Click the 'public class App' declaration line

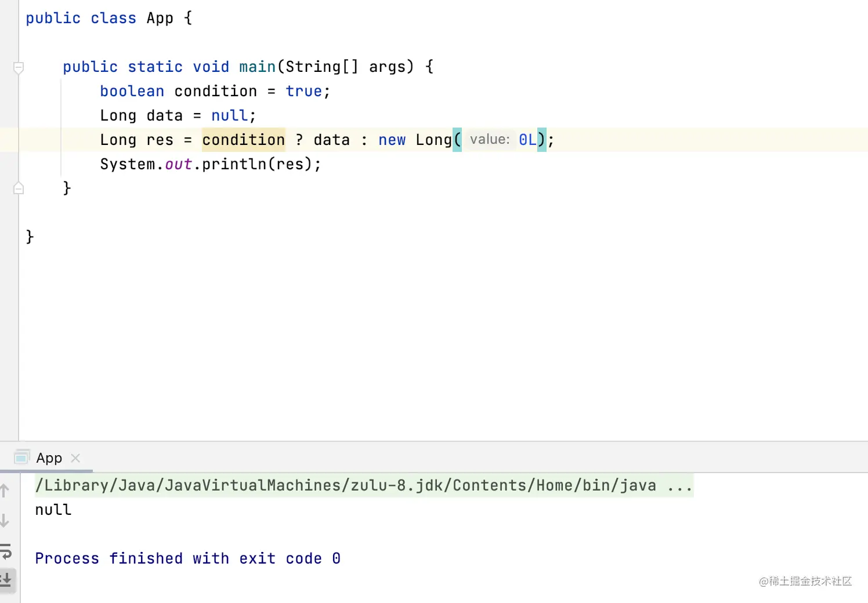(x=109, y=18)
